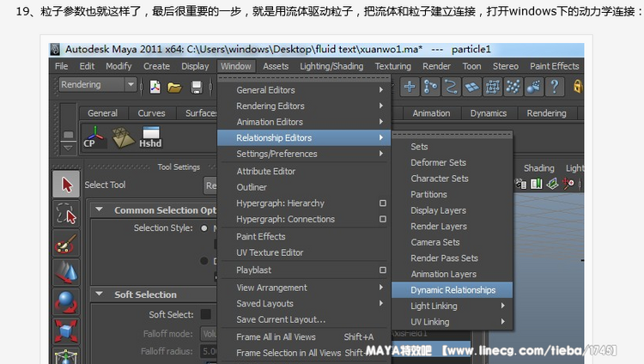The height and width of the screenshot is (364, 644).
Task: Click the blue surface plane icon
Action: coord(472,87)
